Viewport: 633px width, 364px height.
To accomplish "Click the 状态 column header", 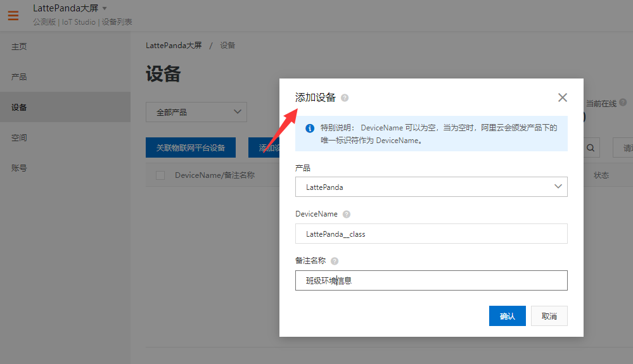I will click(601, 175).
